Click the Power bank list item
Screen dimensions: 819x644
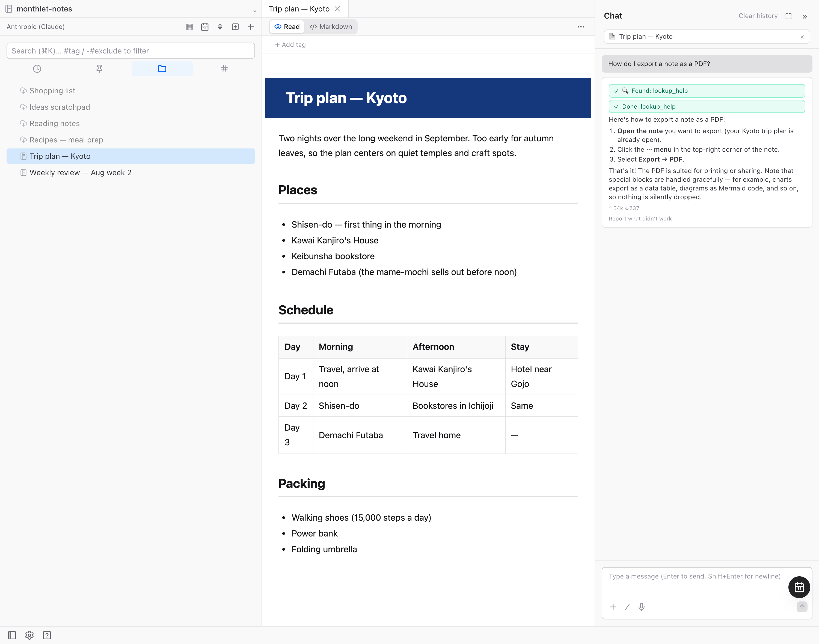[314, 533]
